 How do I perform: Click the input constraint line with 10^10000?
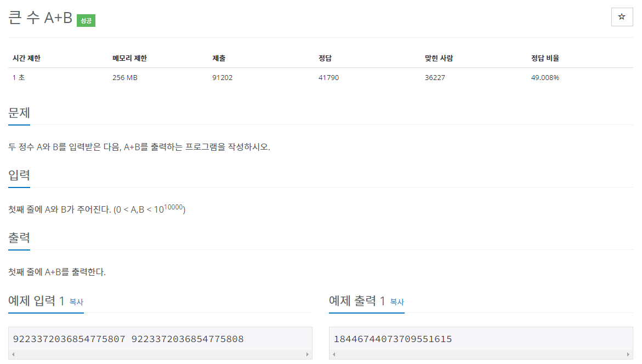point(96,209)
